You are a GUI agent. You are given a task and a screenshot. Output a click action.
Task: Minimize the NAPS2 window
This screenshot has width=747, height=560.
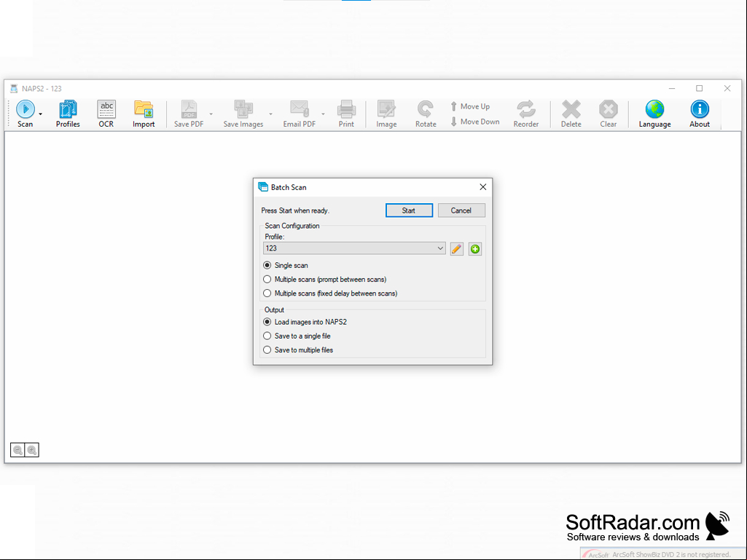pyautogui.click(x=672, y=89)
